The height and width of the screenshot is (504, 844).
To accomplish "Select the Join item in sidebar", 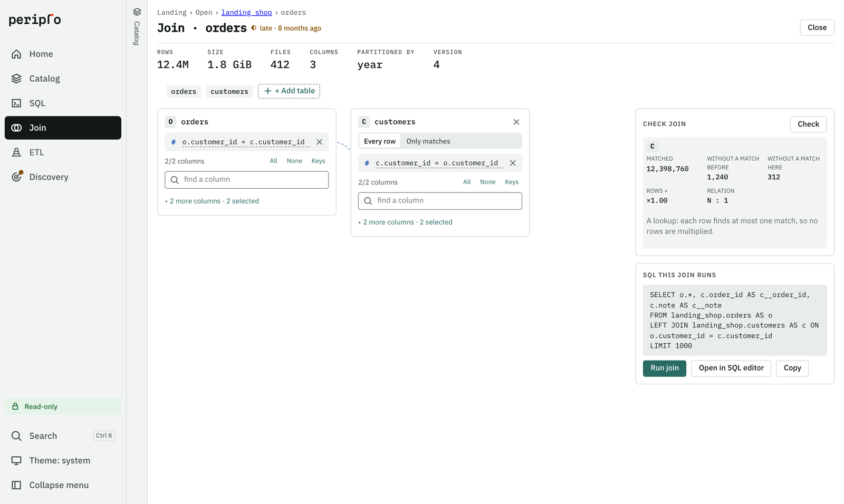I will (x=63, y=128).
